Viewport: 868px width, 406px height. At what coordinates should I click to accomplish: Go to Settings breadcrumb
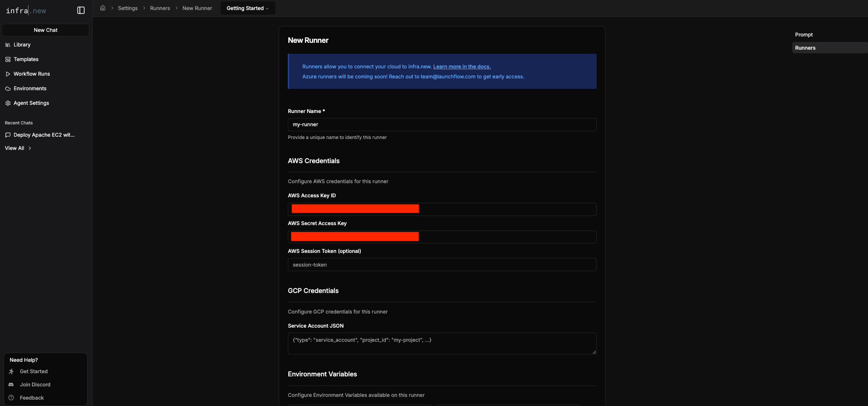(128, 8)
